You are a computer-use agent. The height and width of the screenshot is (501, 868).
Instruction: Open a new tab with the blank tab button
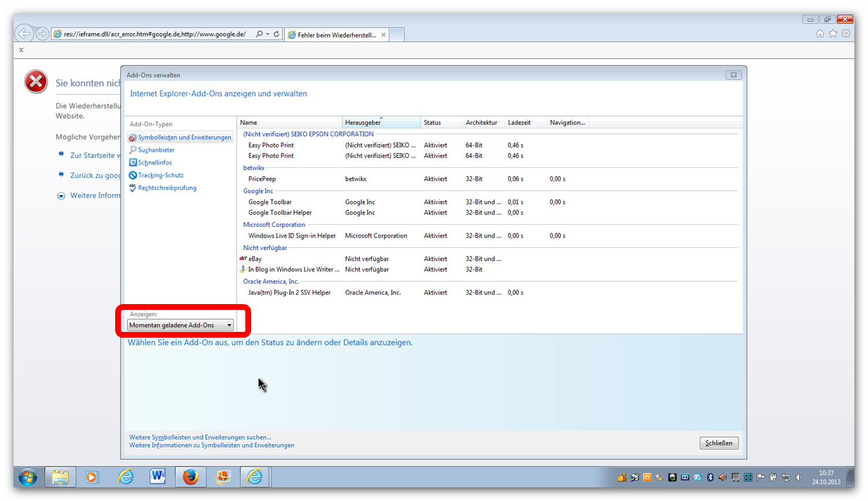pyautogui.click(x=397, y=35)
